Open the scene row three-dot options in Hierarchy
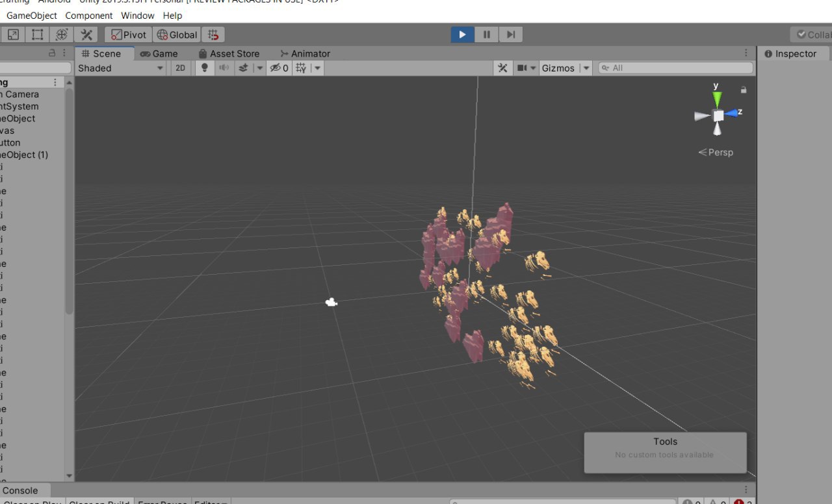The height and width of the screenshot is (504, 832). (x=55, y=82)
